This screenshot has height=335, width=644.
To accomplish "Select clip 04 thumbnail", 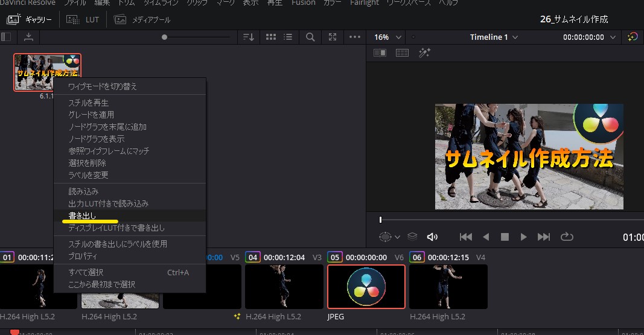I will pyautogui.click(x=284, y=287).
